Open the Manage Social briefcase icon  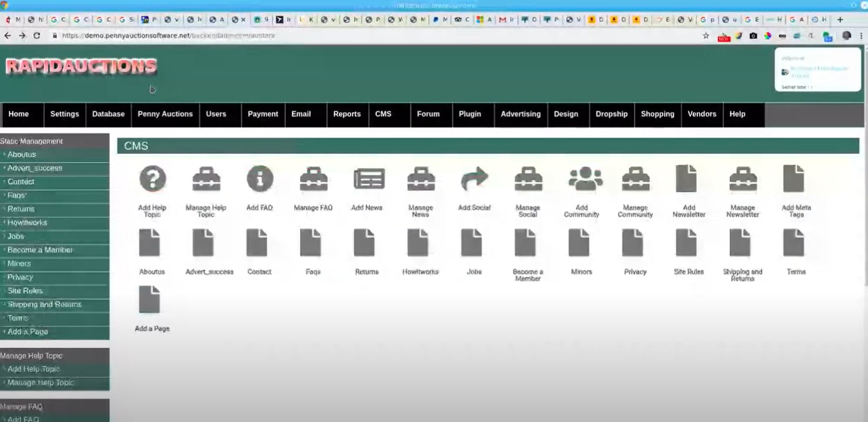point(528,179)
